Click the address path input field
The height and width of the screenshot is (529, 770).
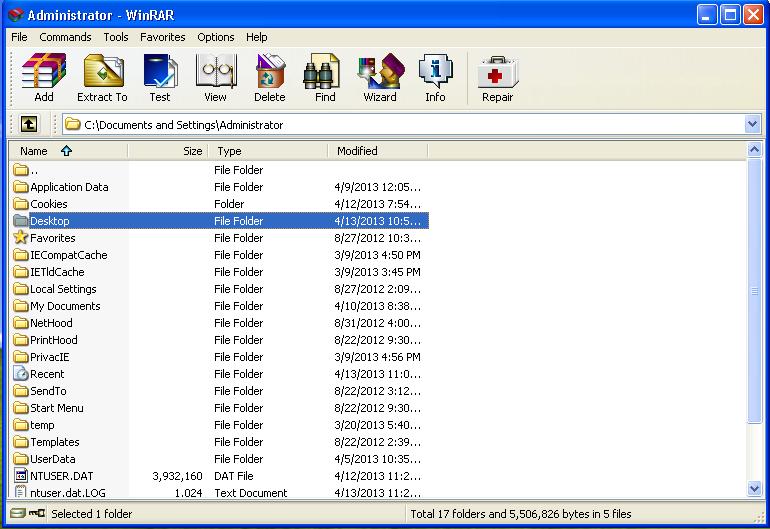click(x=412, y=124)
